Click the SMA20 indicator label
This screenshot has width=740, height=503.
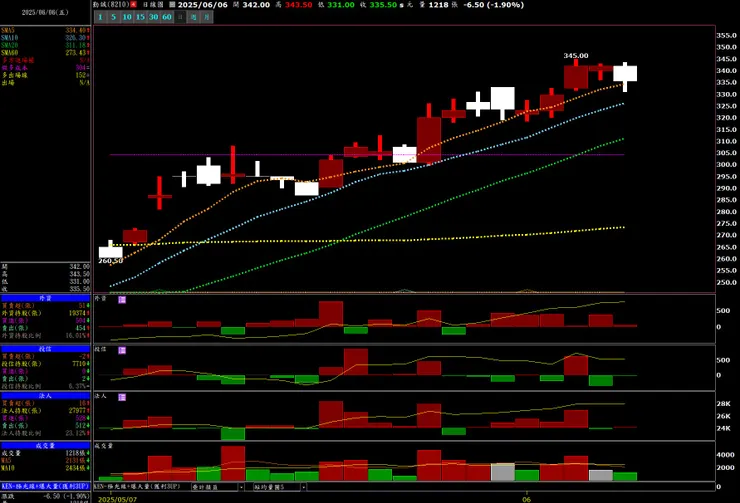coord(9,45)
